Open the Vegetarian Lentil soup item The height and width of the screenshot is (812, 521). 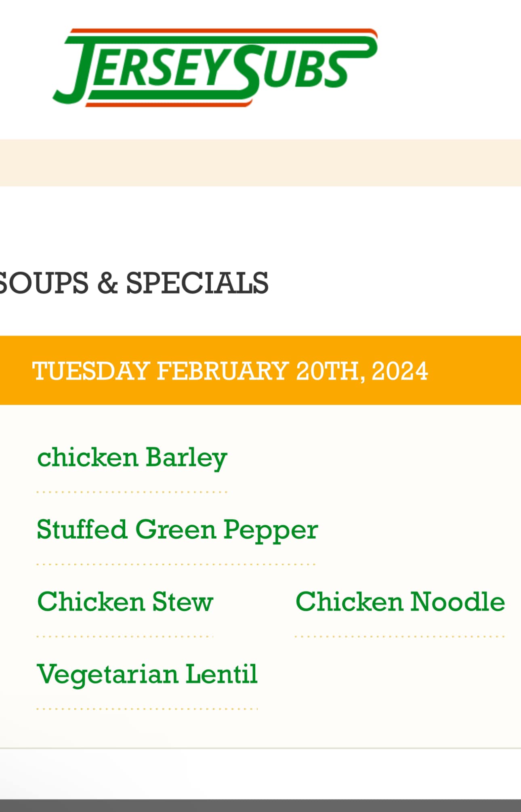pos(147,675)
